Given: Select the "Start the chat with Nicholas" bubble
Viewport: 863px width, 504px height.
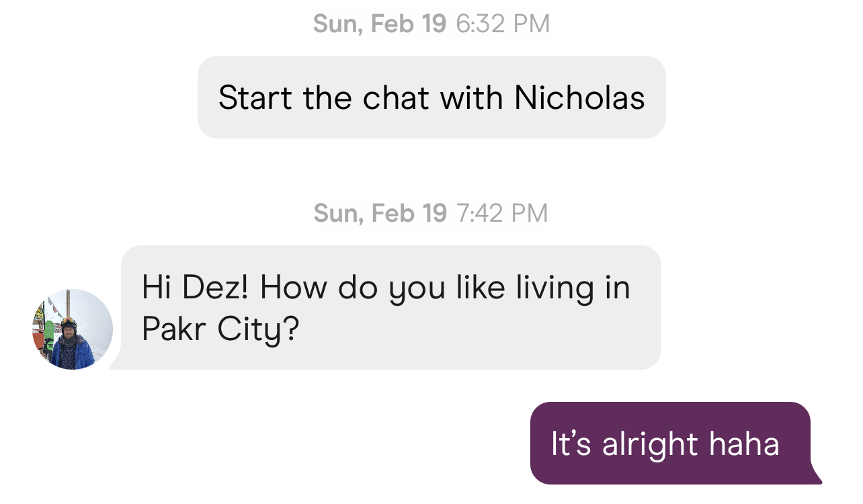Looking at the screenshot, I should [431, 97].
